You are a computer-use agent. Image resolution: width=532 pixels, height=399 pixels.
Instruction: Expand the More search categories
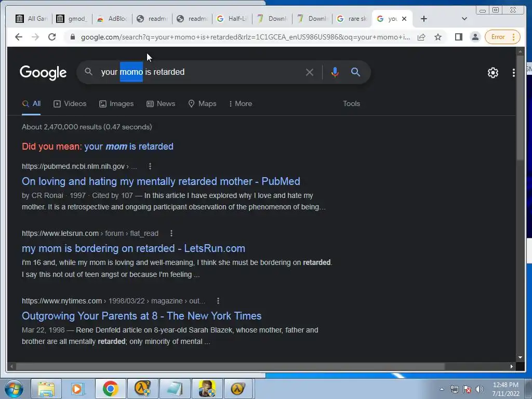tap(241, 104)
